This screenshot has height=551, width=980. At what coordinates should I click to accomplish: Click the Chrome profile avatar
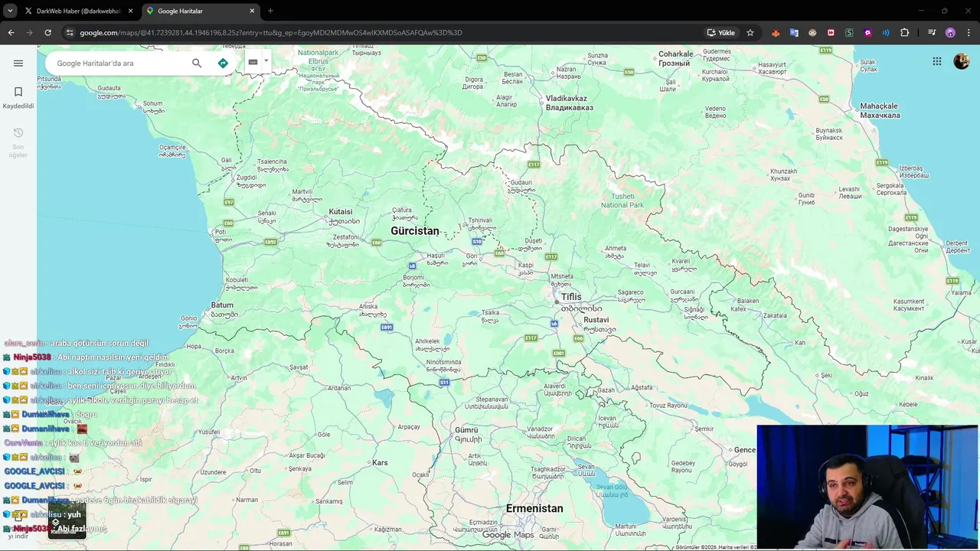point(950,32)
